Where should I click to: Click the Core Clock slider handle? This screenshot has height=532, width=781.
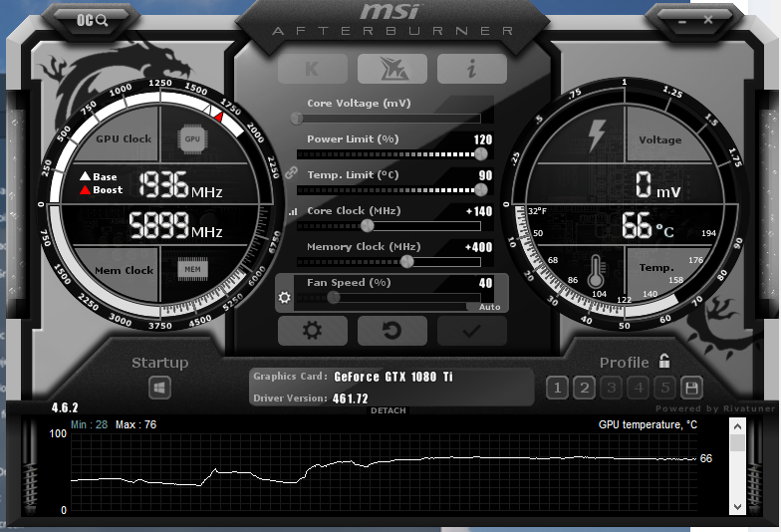point(367,225)
